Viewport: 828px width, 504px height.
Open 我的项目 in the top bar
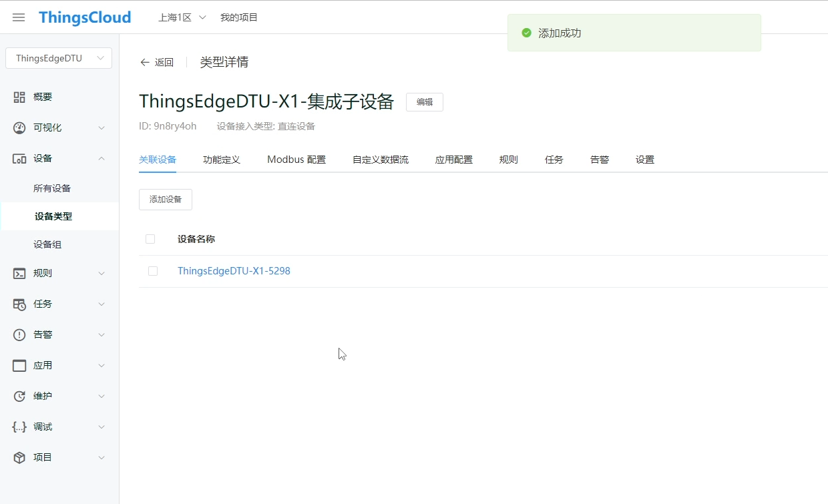tap(239, 17)
